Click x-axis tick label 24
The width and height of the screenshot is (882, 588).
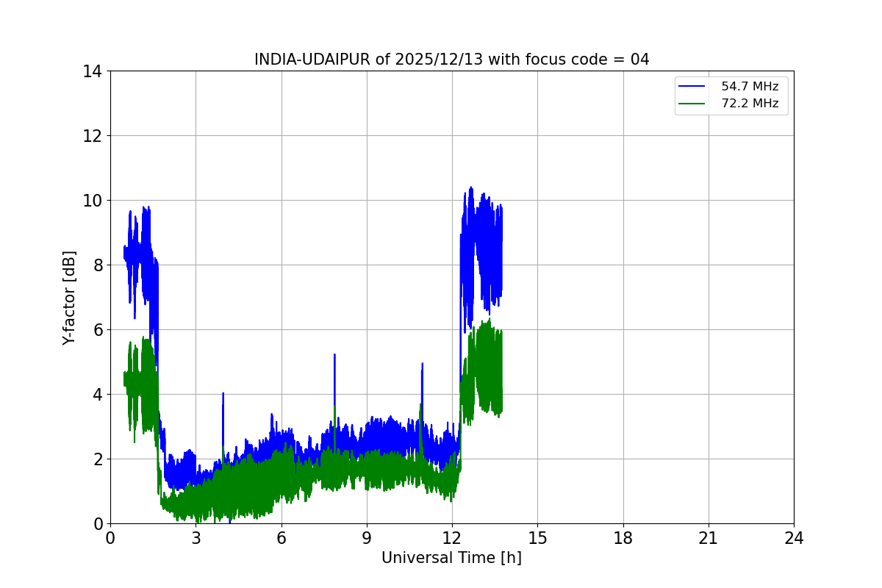point(794,538)
